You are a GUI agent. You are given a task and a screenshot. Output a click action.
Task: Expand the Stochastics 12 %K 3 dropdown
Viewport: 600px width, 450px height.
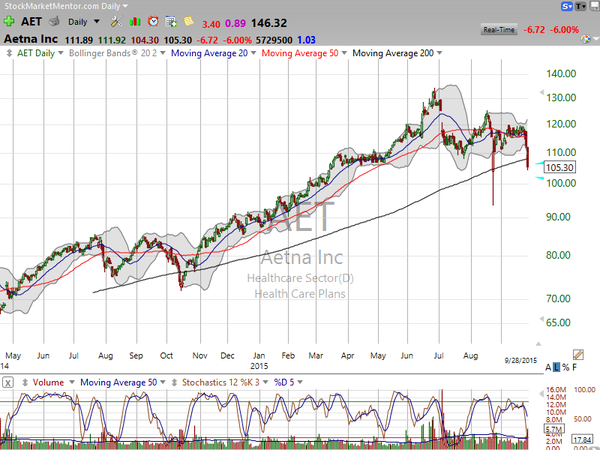265,382
